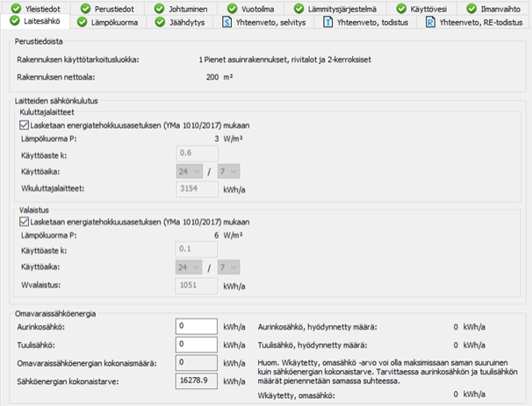Open the Yhteenveto, todistus tab
This screenshot has width=532, height=406.
coord(366,23)
